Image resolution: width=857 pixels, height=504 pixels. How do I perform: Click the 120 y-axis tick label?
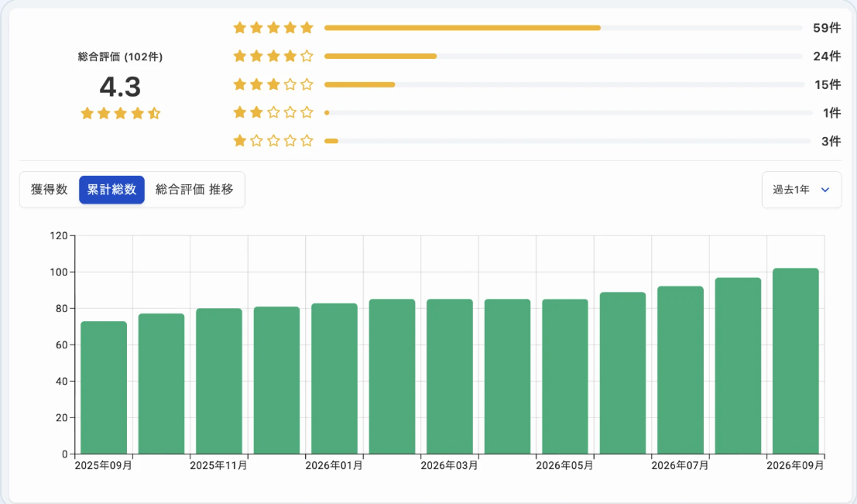(59, 236)
